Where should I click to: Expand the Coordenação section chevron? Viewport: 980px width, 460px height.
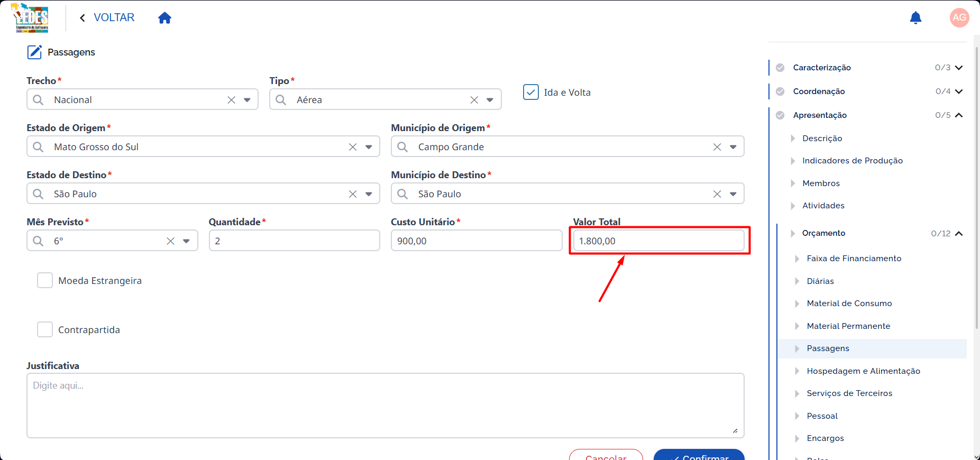[959, 91]
